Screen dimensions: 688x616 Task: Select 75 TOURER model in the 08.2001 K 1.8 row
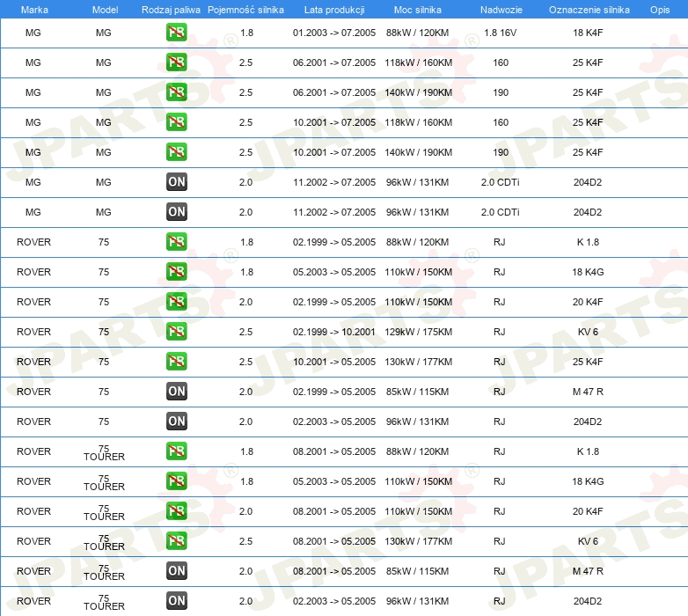coord(104,453)
